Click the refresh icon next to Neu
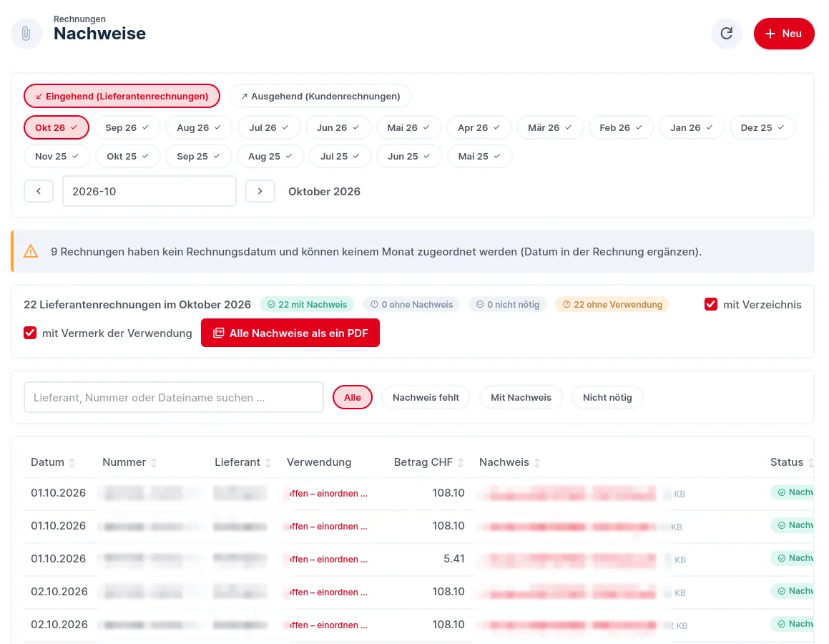Screen dimensions: 829x644 727,34
